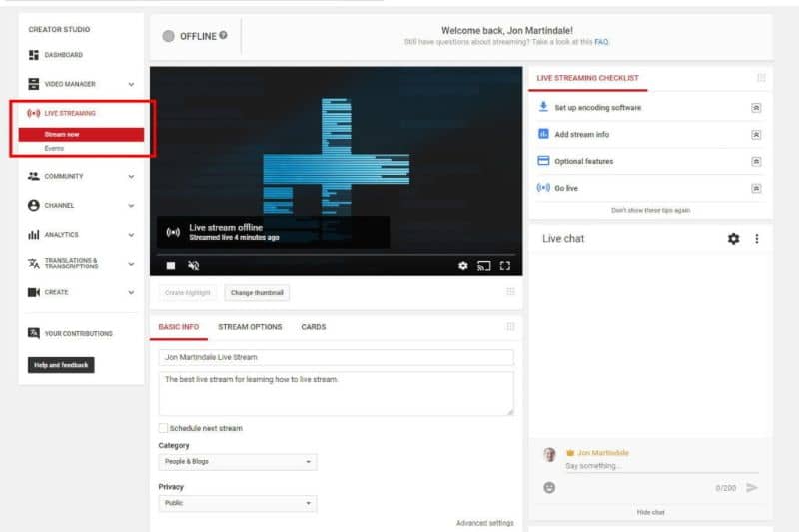Click Don't show these tips again
Screen dimensions: 799x532
tap(651, 210)
